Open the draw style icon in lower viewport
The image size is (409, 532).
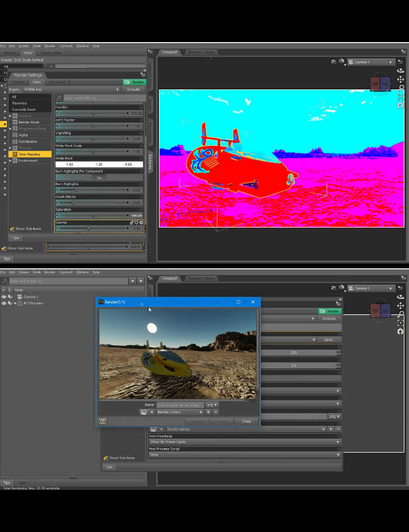coord(342,288)
